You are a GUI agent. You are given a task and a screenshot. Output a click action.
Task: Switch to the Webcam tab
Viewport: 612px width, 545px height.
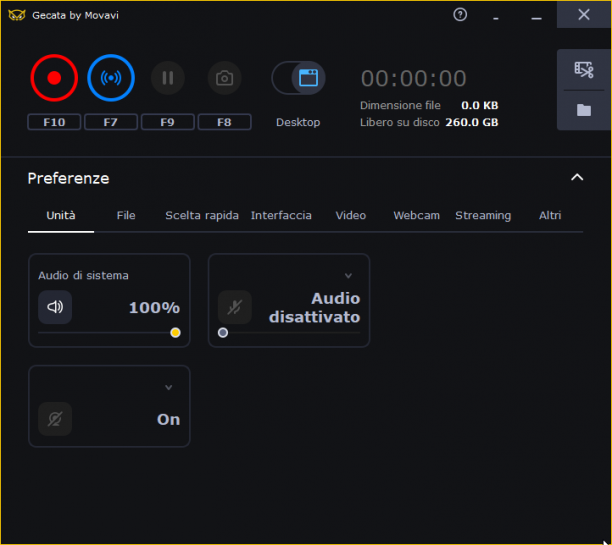click(x=416, y=216)
